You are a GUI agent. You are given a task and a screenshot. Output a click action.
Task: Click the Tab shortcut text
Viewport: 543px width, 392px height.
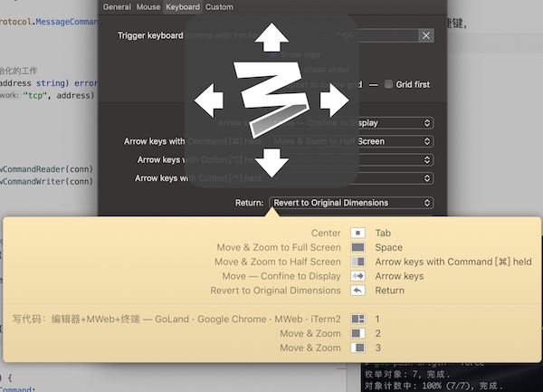click(383, 233)
